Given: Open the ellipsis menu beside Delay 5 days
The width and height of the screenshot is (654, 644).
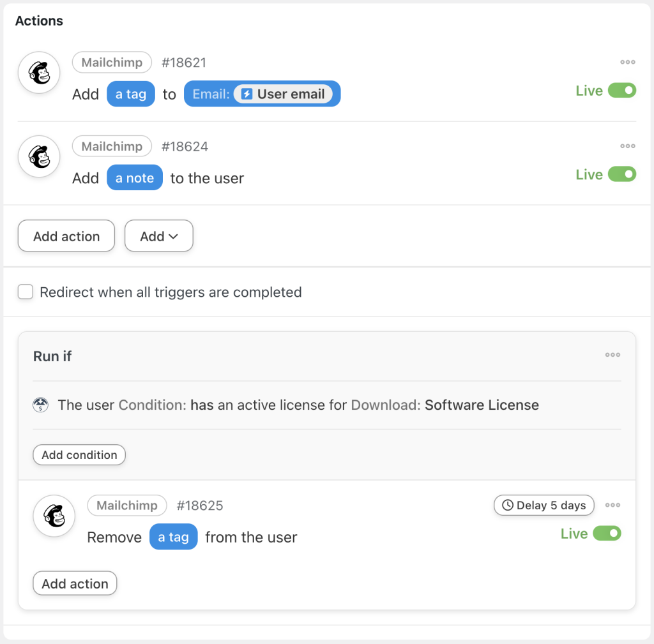Looking at the screenshot, I should point(612,505).
